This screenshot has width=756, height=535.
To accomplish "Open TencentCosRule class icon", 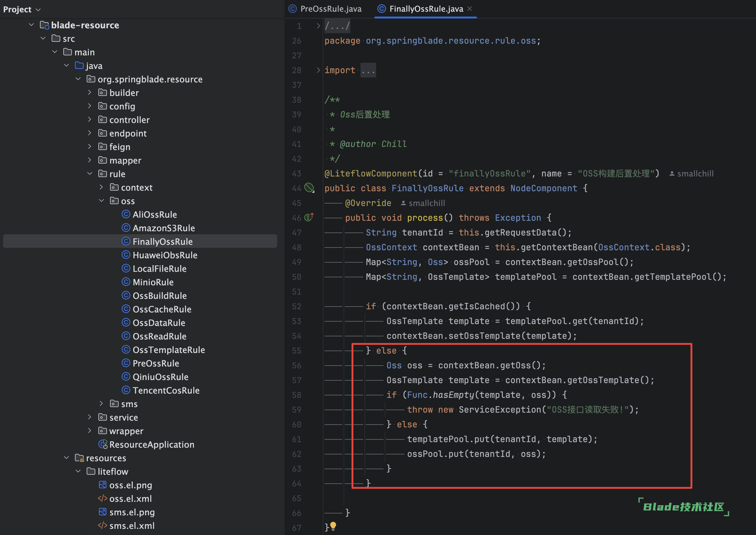I will 126,390.
